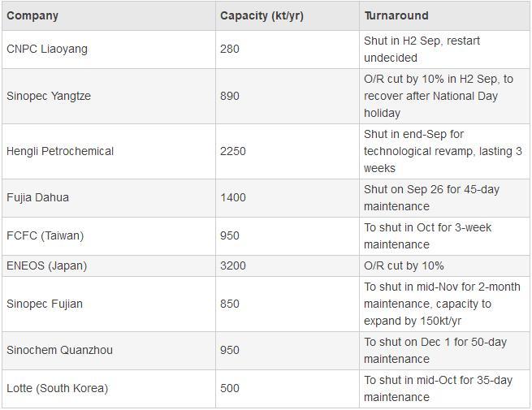Image resolution: width=532 pixels, height=410 pixels.
Task: Select the CNPC Liaoyang company cell
Action: click(47, 49)
